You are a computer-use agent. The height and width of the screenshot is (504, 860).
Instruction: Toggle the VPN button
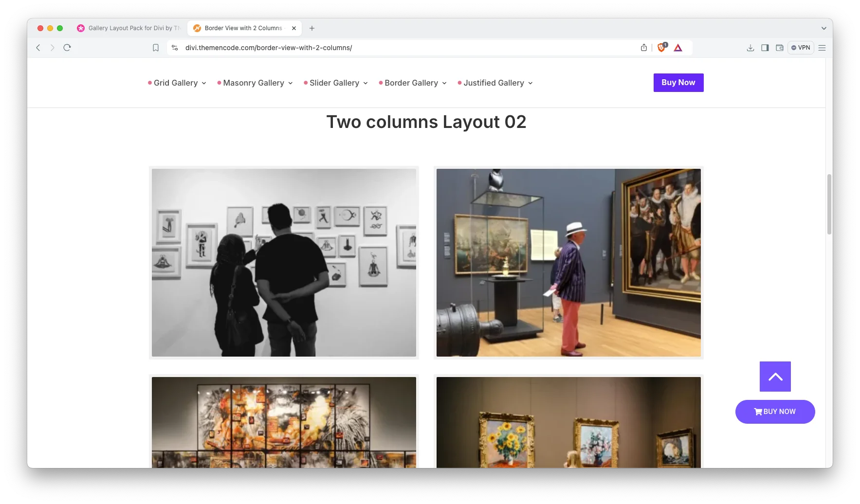(x=801, y=48)
